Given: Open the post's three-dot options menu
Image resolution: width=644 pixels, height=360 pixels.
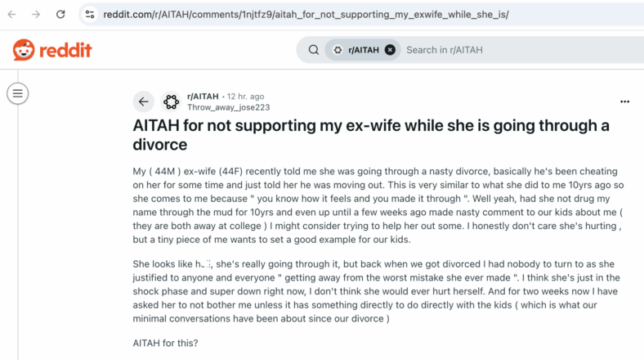Looking at the screenshot, I should [x=624, y=101].
